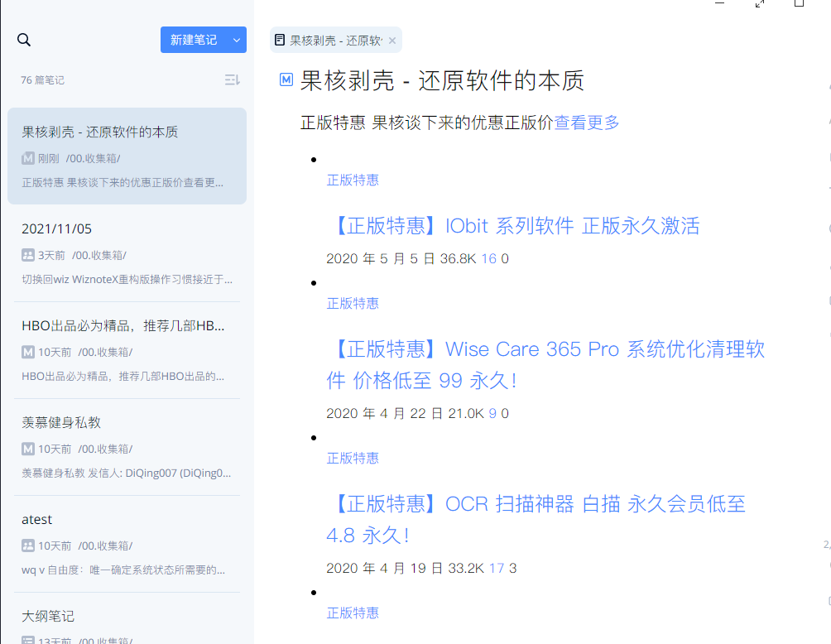Select the 果核剥壳 - 还原软件的本质 note in list
The width and height of the screenshot is (831, 644).
tap(127, 156)
